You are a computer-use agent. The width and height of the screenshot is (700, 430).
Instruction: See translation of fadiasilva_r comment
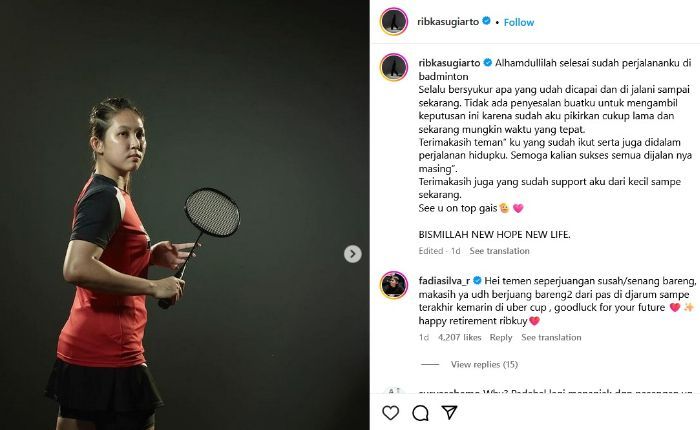(x=551, y=338)
